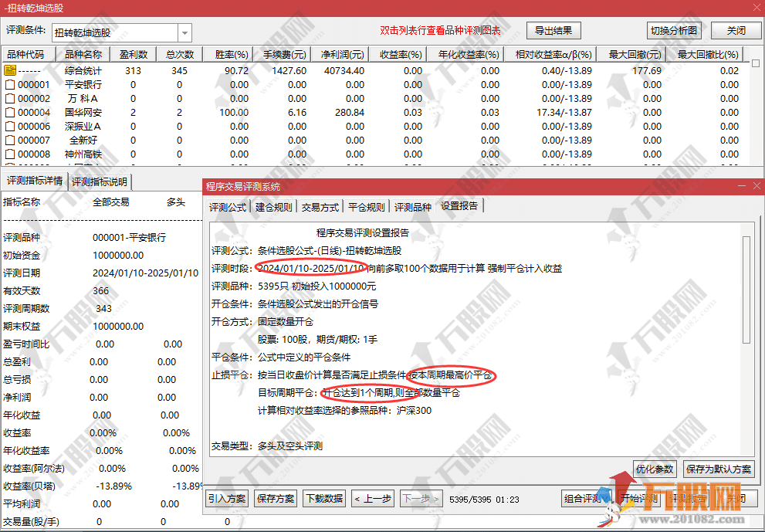Sort by 品种名称 column header
This screenshot has height=532, width=765.
(83, 54)
